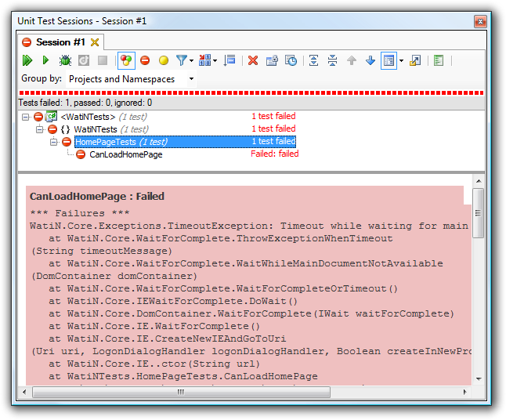The height and width of the screenshot is (420, 506).
Task: Click the green document options icon
Action: [x=439, y=60]
